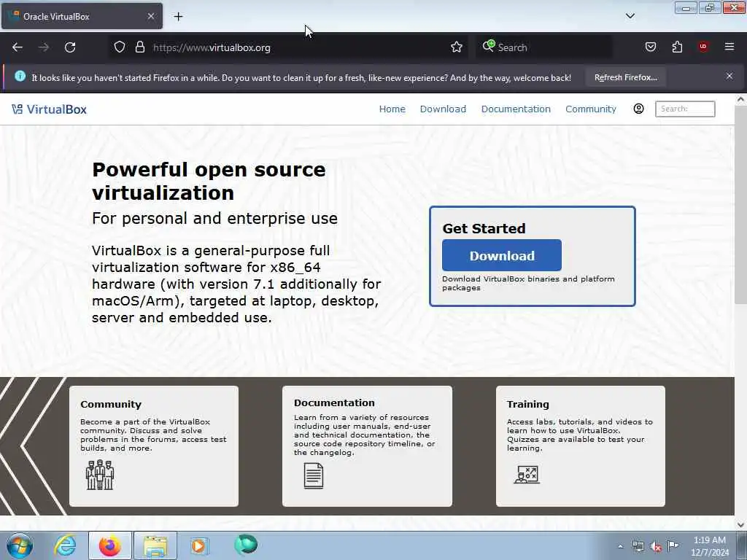The width and height of the screenshot is (747, 560).
Task: Open the Community card
Action: [x=154, y=446]
